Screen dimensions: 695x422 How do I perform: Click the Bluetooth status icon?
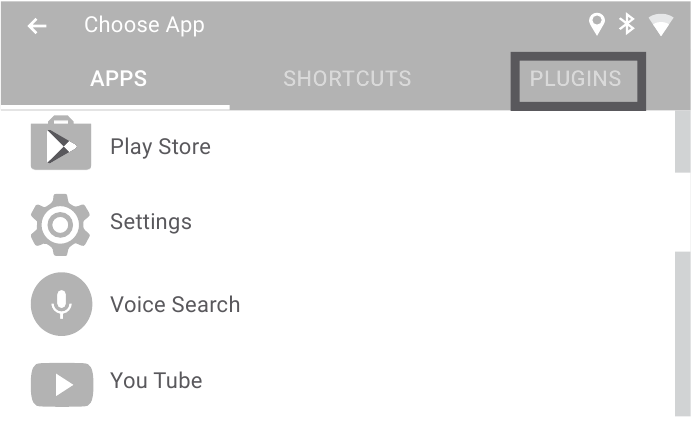[627, 25]
